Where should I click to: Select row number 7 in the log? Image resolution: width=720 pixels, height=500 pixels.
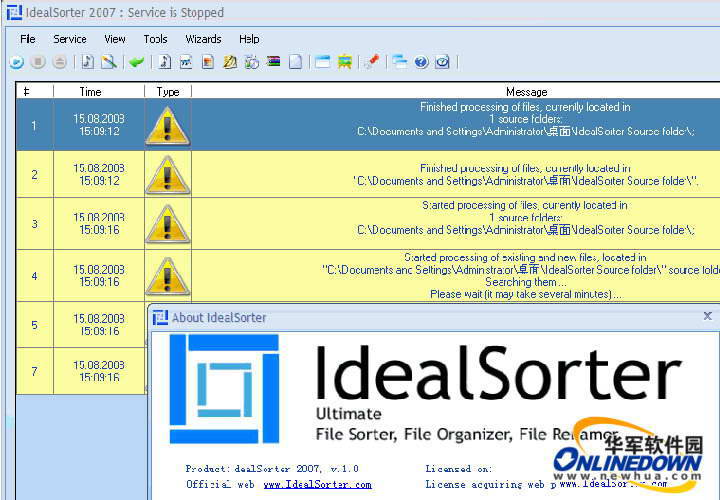click(x=34, y=371)
